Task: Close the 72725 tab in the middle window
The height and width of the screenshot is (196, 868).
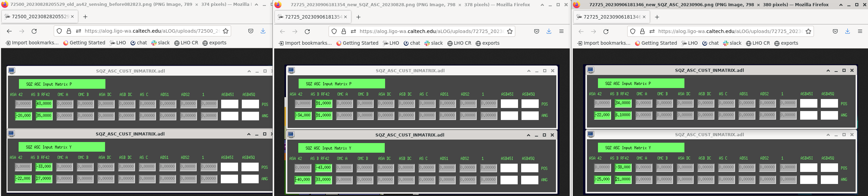Action: point(345,17)
